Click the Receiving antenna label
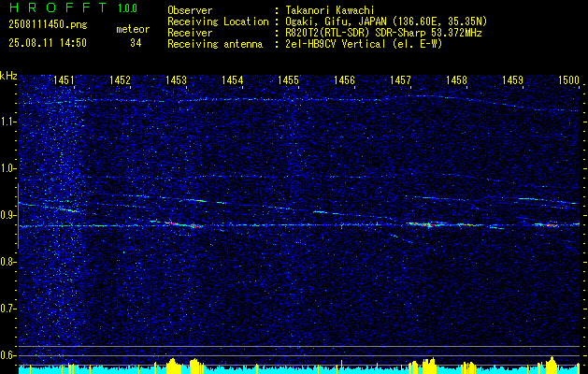Viewport: 588px width, 374px height. coord(215,44)
